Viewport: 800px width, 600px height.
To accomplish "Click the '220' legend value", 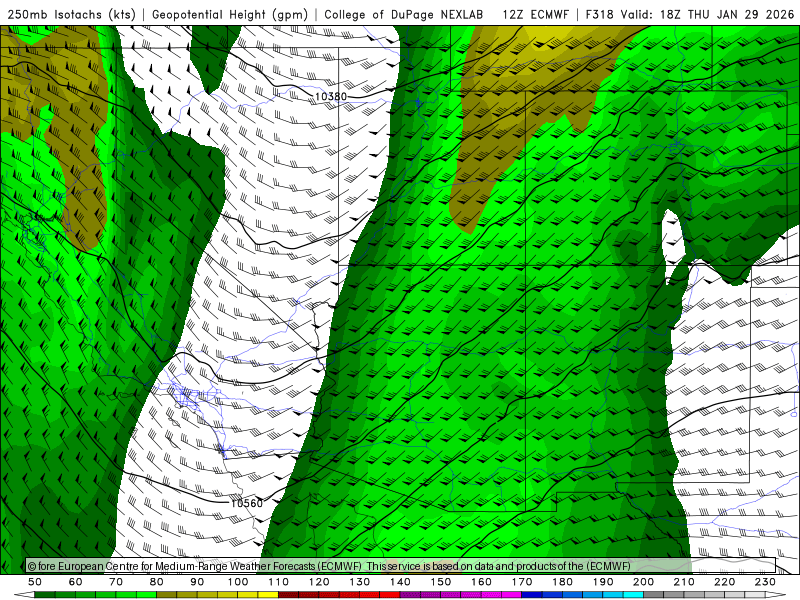I will pos(724,582).
